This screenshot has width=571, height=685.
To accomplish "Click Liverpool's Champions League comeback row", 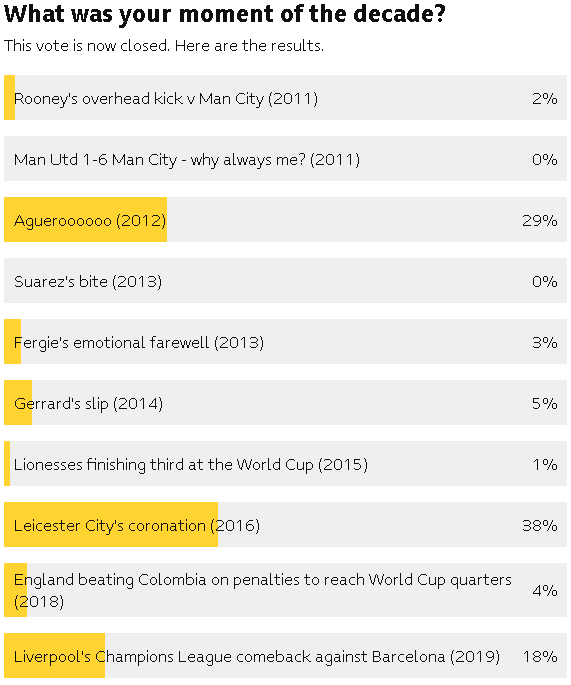I will [285, 656].
